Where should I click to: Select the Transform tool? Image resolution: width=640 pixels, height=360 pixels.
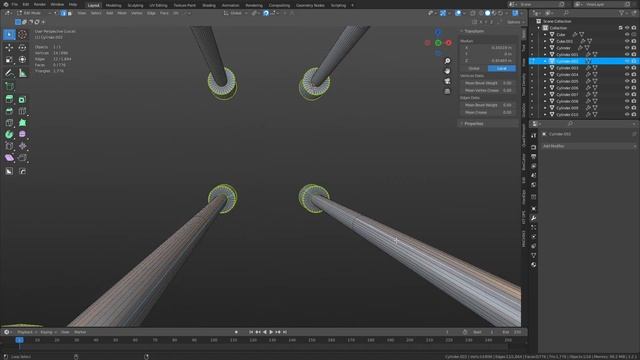click(22, 60)
